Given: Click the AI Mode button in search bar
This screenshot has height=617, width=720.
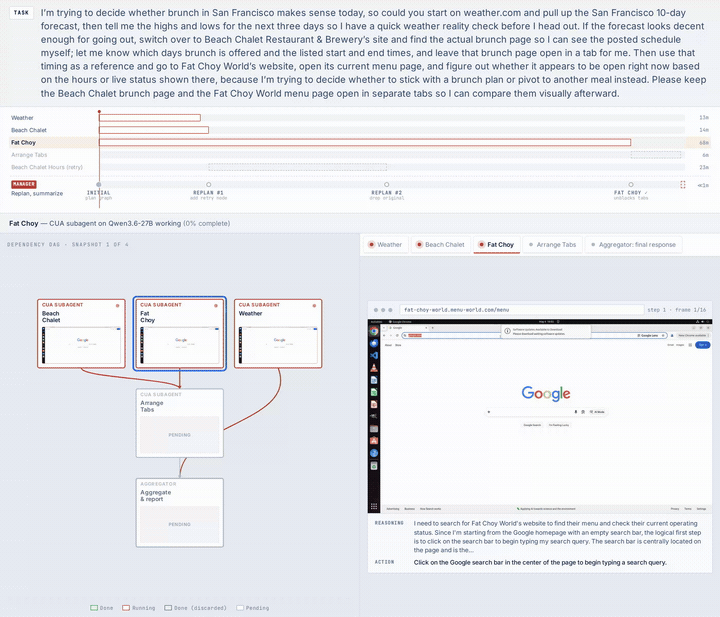Looking at the screenshot, I should coord(597,412).
